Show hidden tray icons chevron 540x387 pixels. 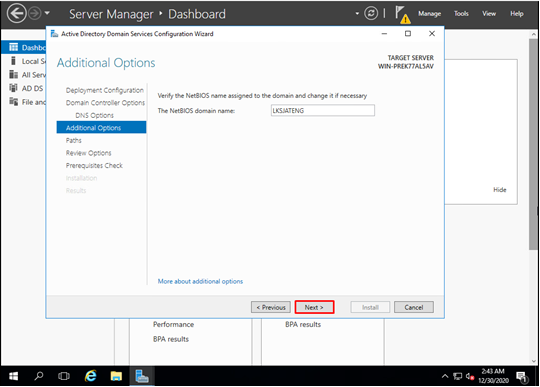pyautogui.click(x=445, y=376)
